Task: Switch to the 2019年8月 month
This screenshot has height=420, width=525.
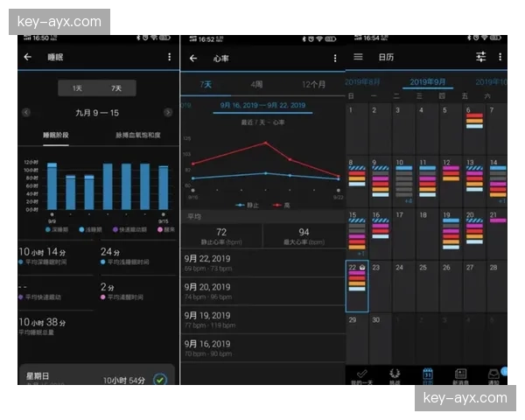Action: point(362,82)
